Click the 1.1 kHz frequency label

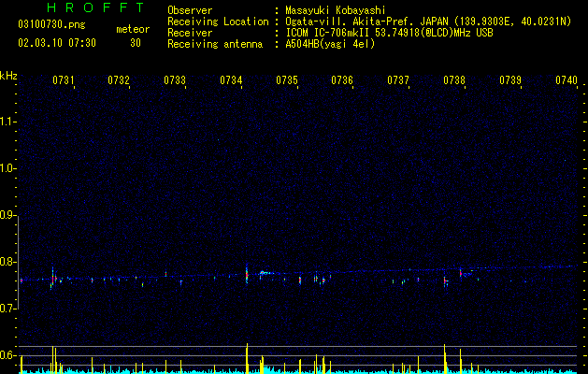pyautogui.click(x=7, y=122)
